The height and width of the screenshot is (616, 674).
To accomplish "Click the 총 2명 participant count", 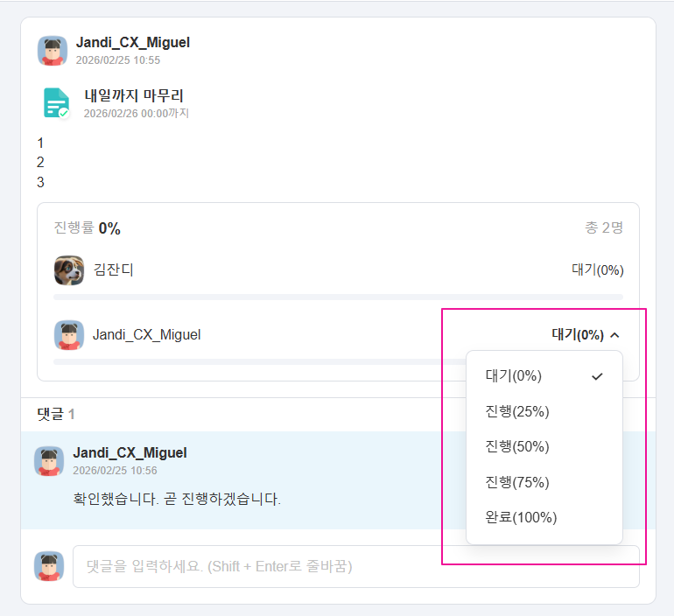I will [x=604, y=228].
